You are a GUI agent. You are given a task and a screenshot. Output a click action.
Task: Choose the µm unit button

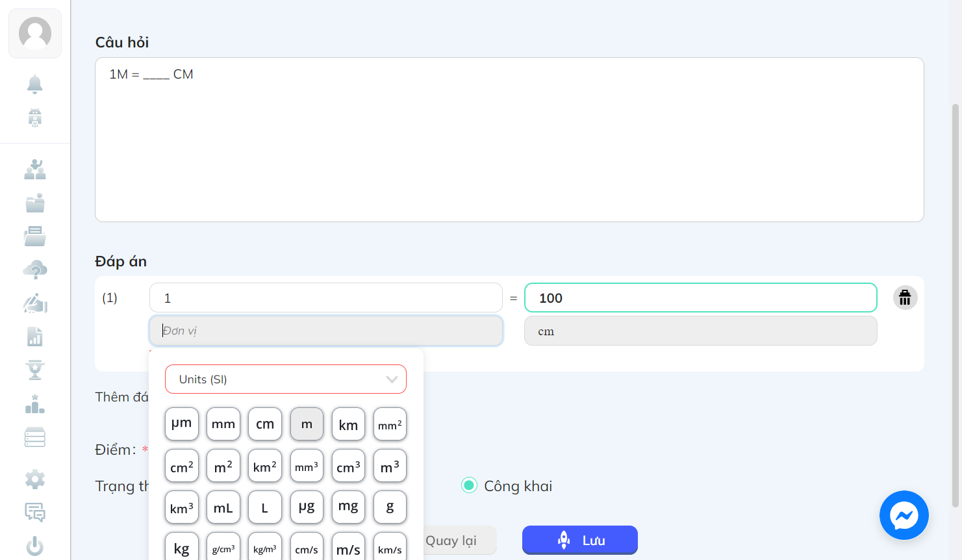pos(182,424)
